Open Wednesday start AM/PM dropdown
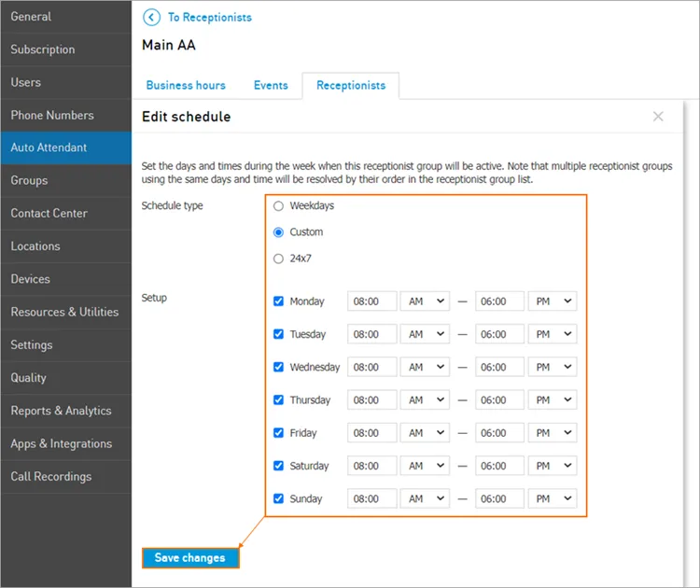The image size is (700, 588). 425,367
